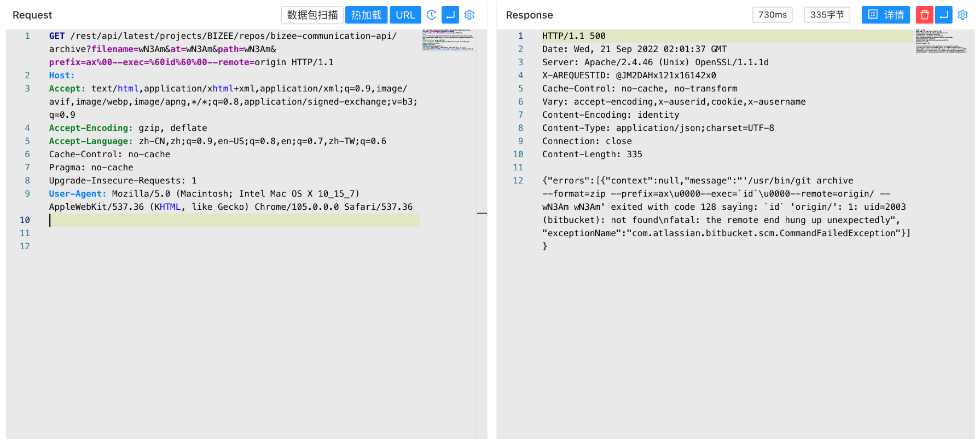Click the Response code minimap thumbnail
The width and height of the screenshot is (980, 442).
tap(942, 42)
